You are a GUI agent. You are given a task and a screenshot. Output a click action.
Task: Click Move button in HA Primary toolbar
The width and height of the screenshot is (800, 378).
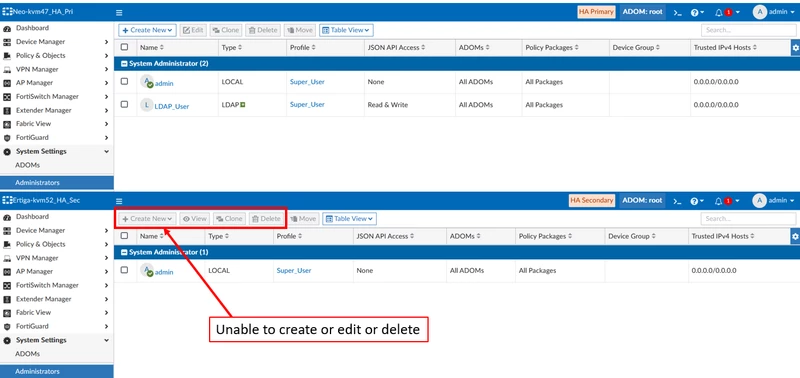click(300, 30)
